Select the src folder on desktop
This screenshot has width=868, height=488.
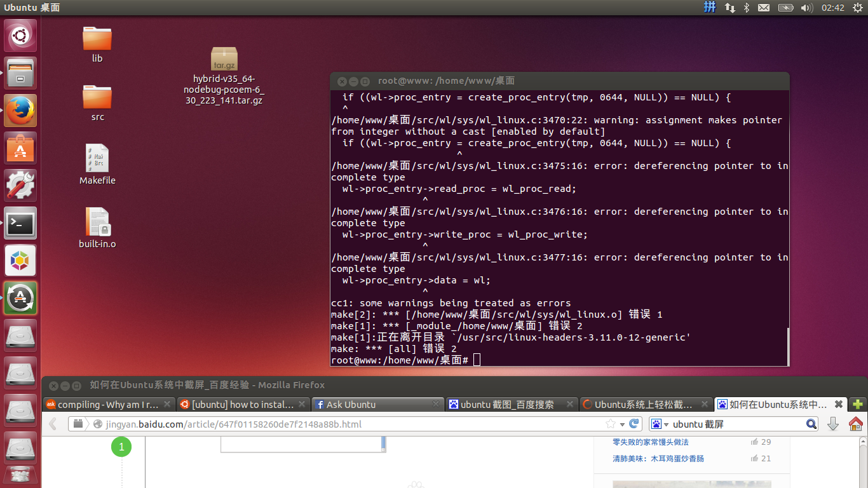97,102
